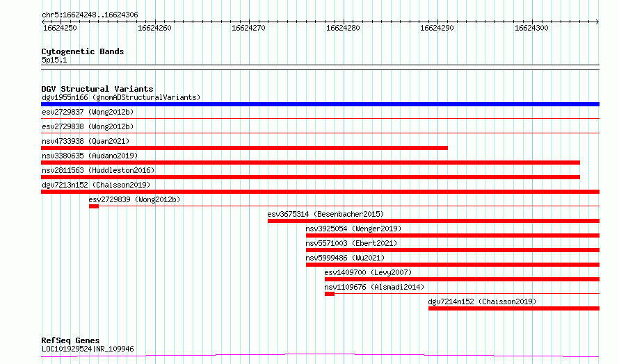Open variant dgv7214n152 (Chaisson2019) label

point(482,301)
